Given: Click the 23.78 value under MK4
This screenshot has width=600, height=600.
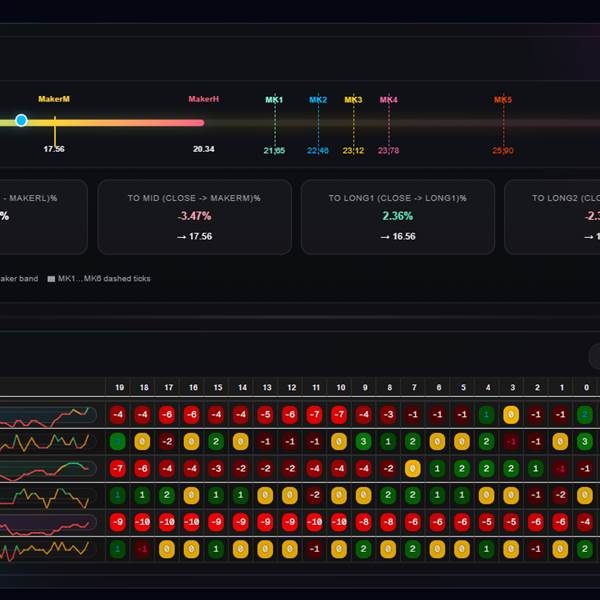Looking at the screenshot, I should tap(388, 150).
